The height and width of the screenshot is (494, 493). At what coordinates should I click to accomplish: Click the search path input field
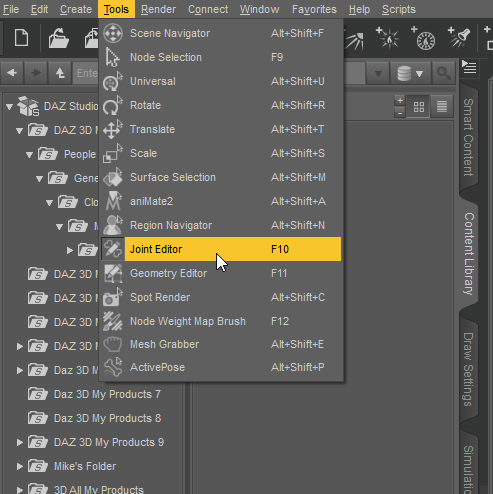pos(219,73)
